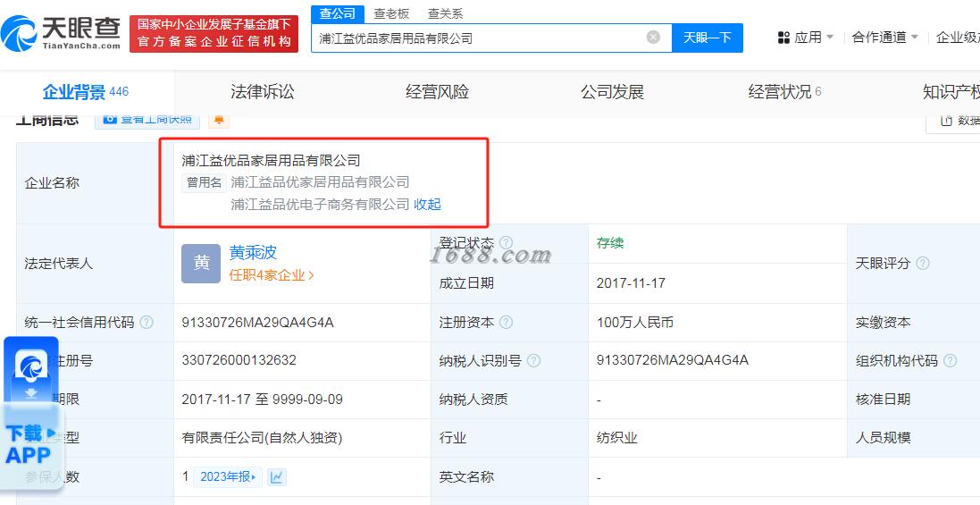
Task: Click help icon next to 纳税人识别号
Action: click(533, 360)
